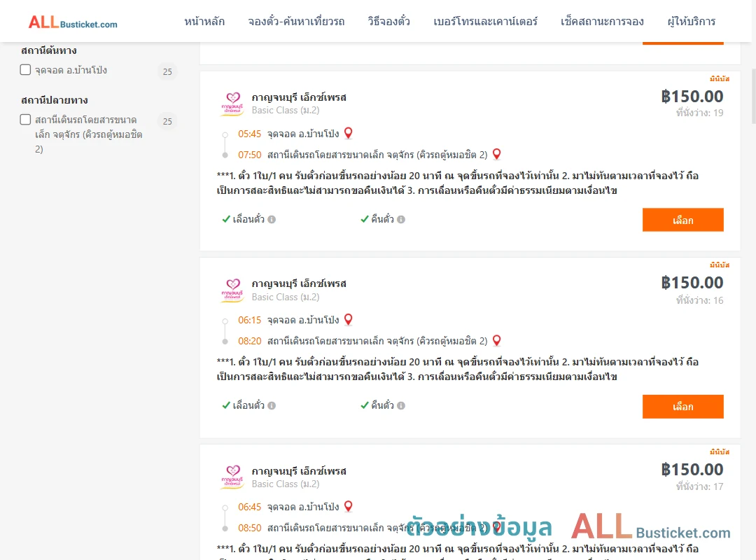Click ฿150.00 price on 06:15 trip

tap(692, 283)
